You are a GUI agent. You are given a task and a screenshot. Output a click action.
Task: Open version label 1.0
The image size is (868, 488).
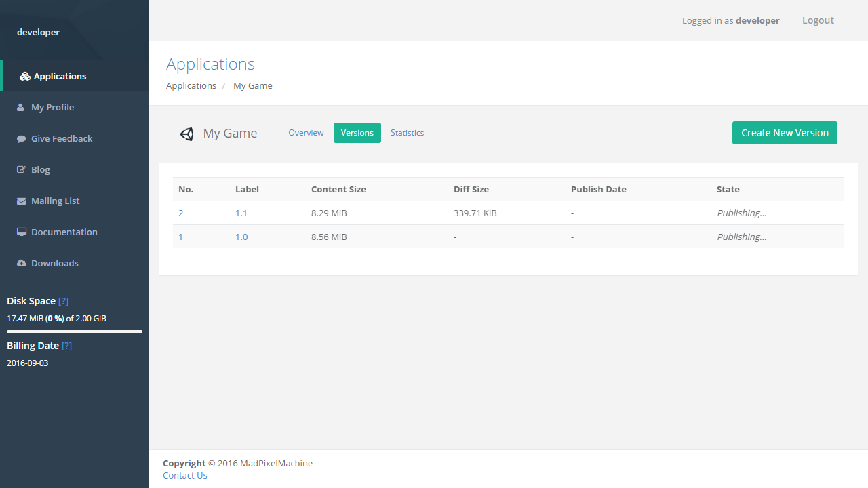(x=241, y=237)
